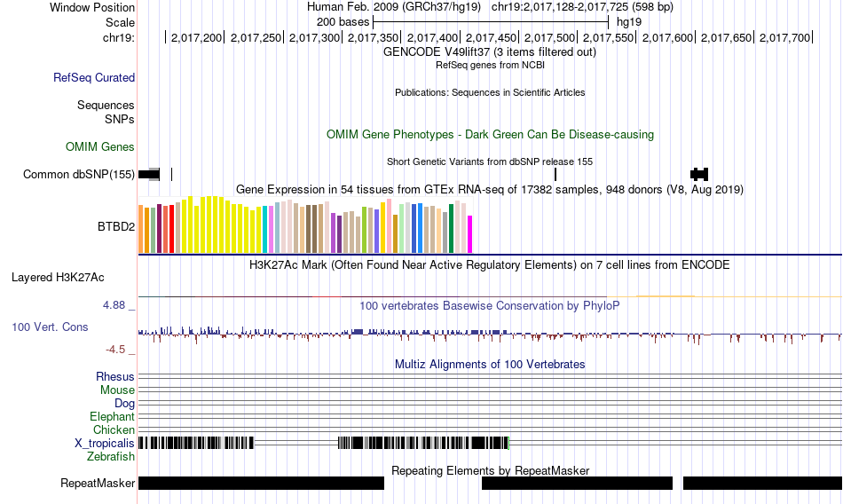The width and height of the screenshot is (843, 504).
Task: Click the Dog alignment row label
Action: pos(124,404)
